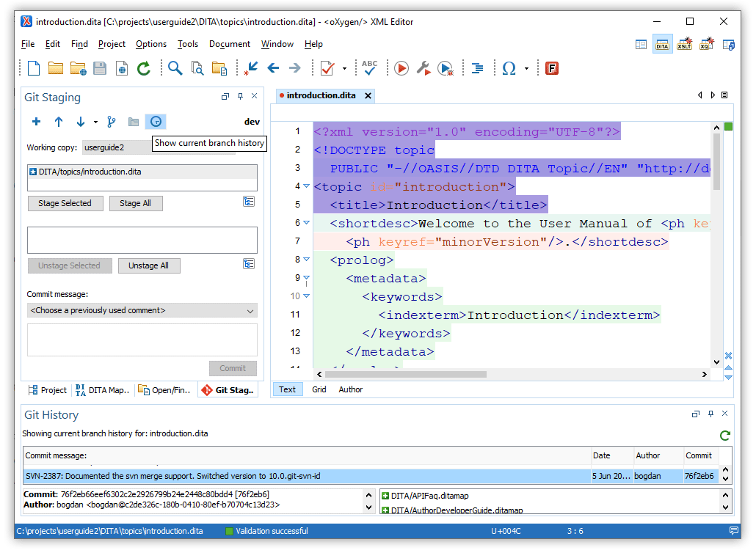
Task: Click the Forward arrow in toolbar
Action: [x=295, y=68]
